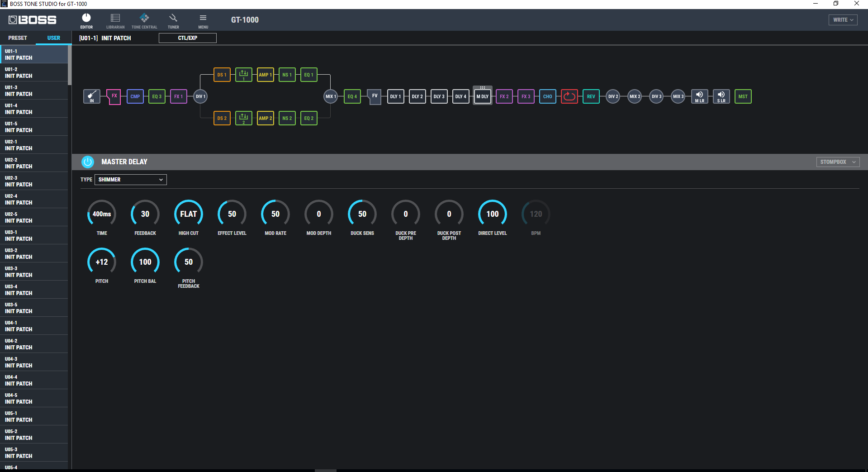Open the Librarian view

pos(115,21)
